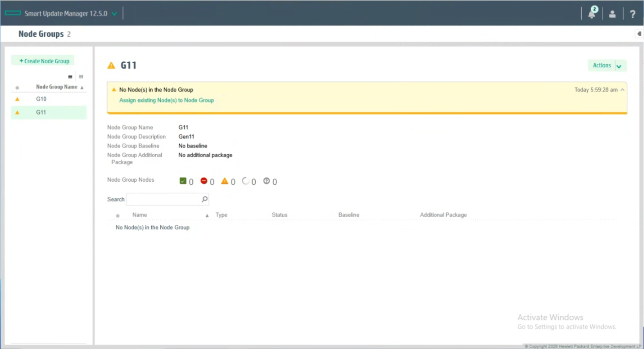The height and width of the screenshot is (349, 644).
Task: Open the Smart Update Manager main menu dropdown
Action: [x=114, y=14]
